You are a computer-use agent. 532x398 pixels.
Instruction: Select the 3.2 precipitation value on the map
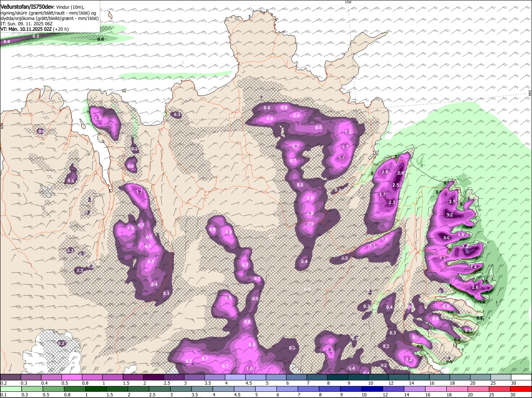[449, 215]
